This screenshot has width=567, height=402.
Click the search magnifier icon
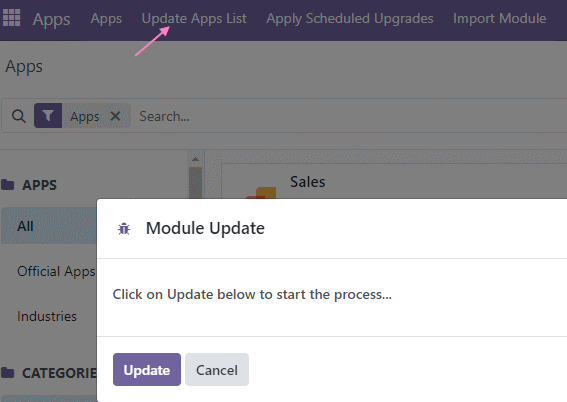click(x=19, y=116)
